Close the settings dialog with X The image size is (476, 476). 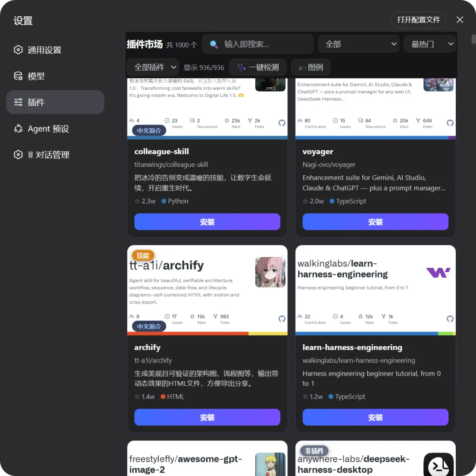[x=460, y=20]
